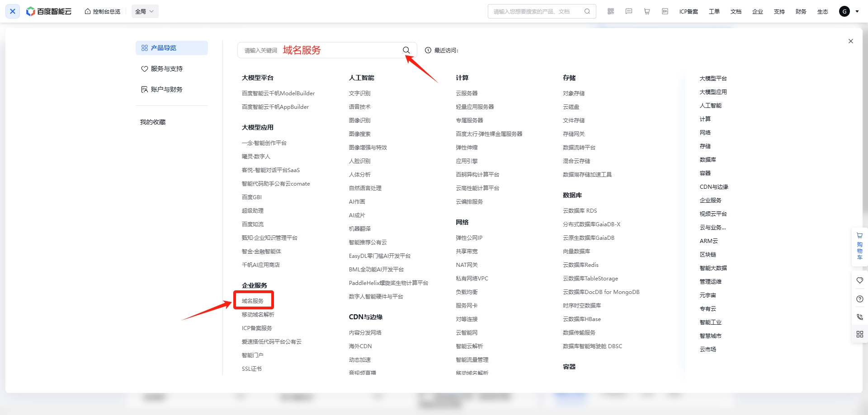Open the 支持 header menu
The width and height of the screenshot is (868, 415).
click(779, 12)
